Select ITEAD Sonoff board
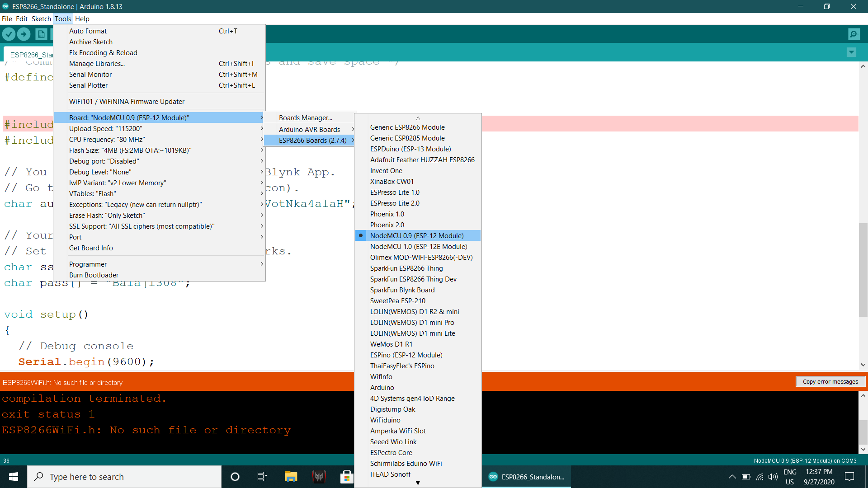 [418, 474]
